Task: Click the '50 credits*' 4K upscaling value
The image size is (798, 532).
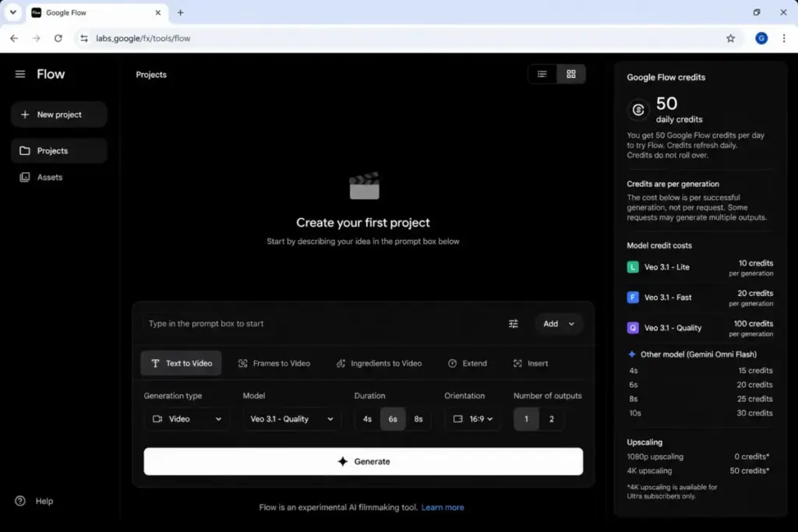Action: click(750, 471)
